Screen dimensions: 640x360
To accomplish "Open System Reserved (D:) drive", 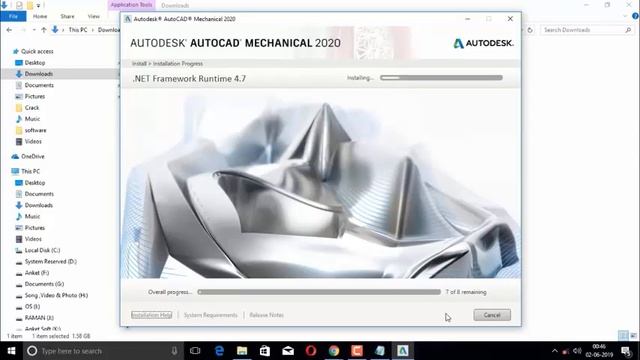I will (50, 261).
